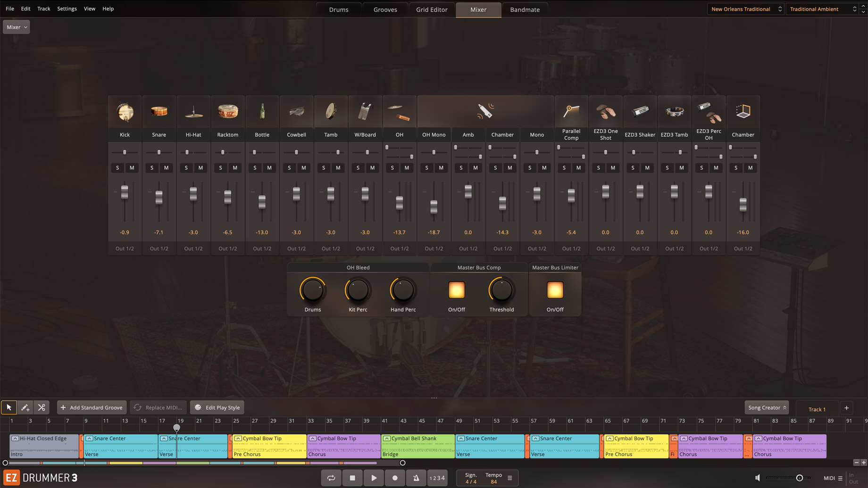This screenshot has height=488, width=868.
Task: Select the Cowbell channel icon
Action: pyautogui.click(x=296, y=112)
